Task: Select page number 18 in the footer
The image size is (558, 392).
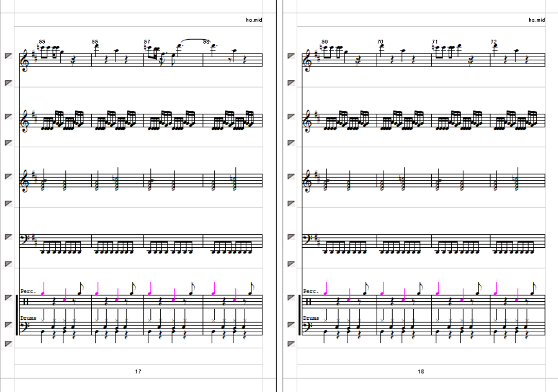Action: coord(420,371)
